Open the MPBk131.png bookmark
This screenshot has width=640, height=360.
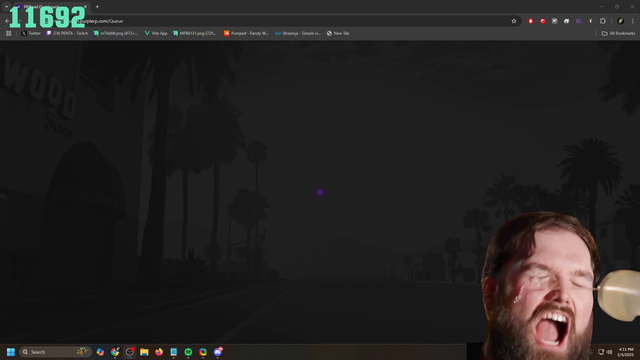tap(195, 33)
